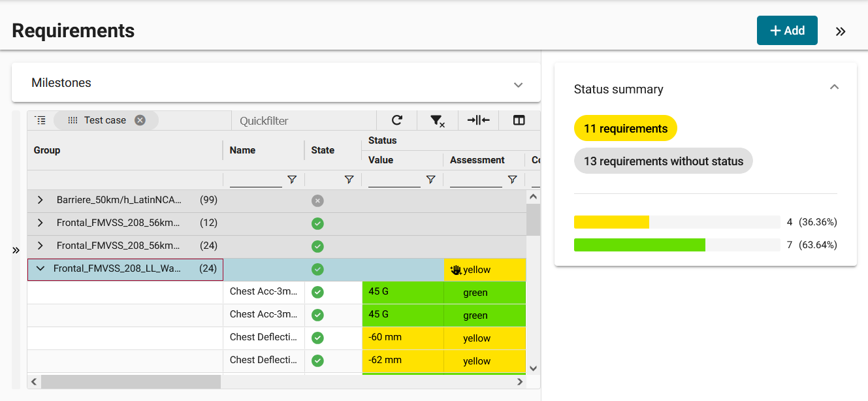Open State column filter icon
This screenshot has height=401, width=868.
349,180
